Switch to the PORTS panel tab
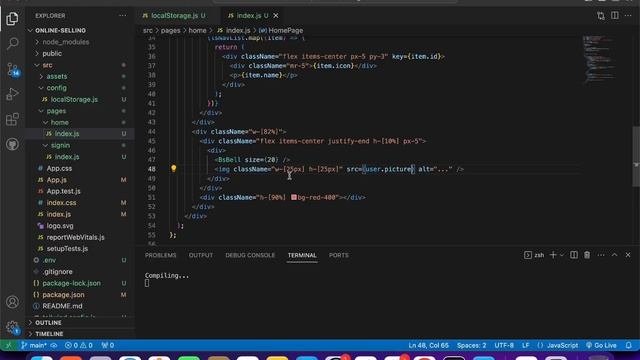Screen dimensions: 640x360 (x=339, y=255)
